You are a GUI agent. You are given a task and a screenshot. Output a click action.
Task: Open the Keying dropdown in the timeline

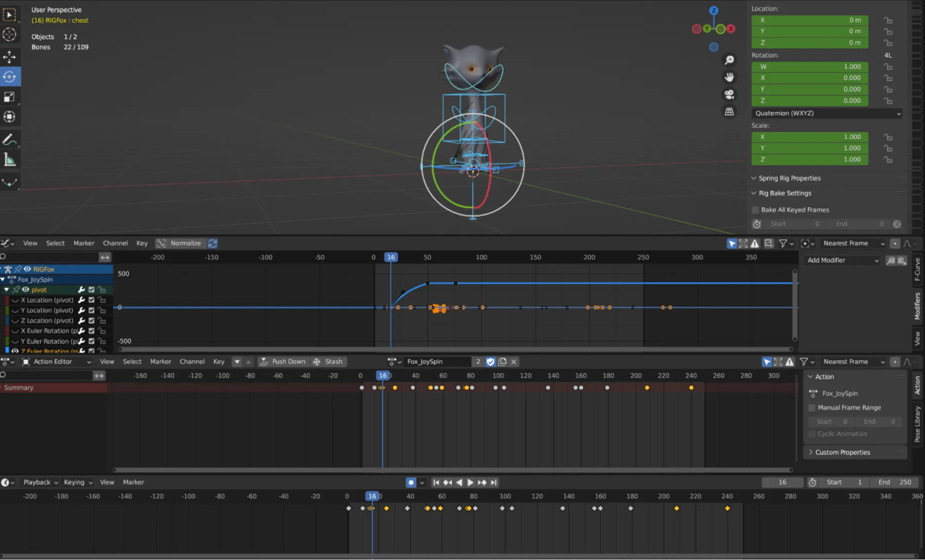click(x=78, y=482)
